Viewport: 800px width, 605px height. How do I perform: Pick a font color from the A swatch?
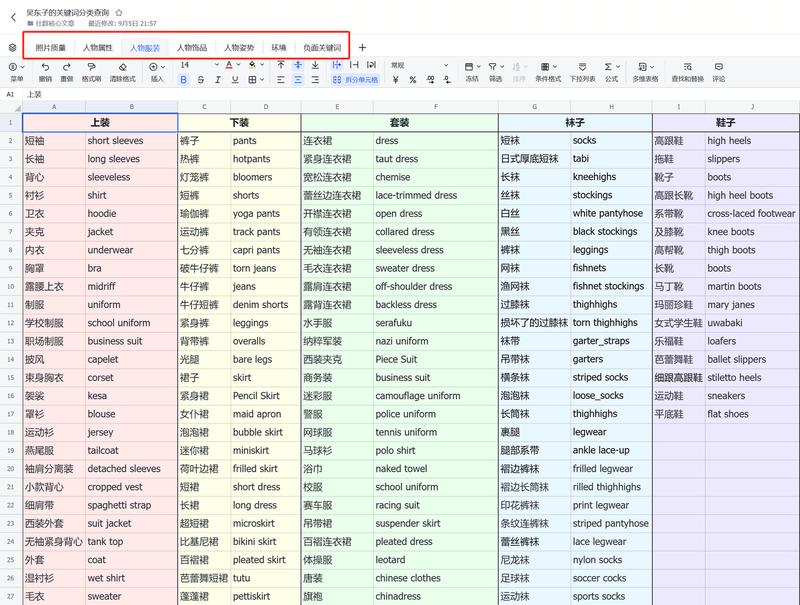tap(230, 64)
